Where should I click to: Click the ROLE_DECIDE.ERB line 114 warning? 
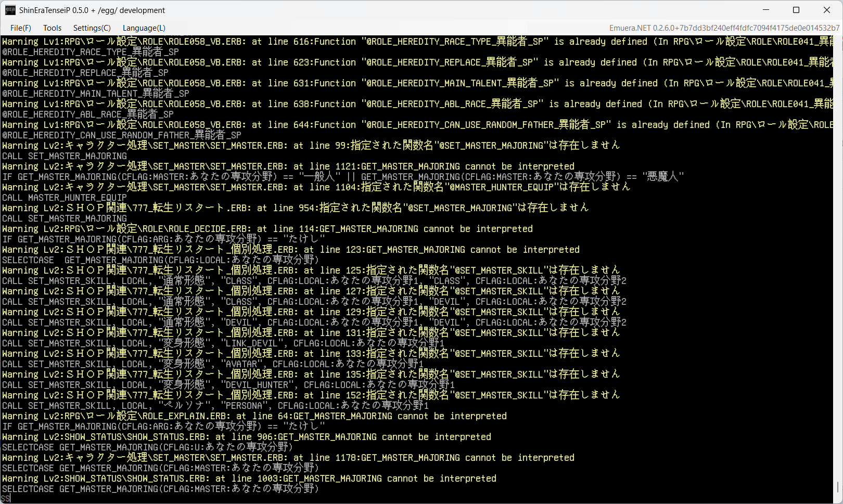pos(267,229)
